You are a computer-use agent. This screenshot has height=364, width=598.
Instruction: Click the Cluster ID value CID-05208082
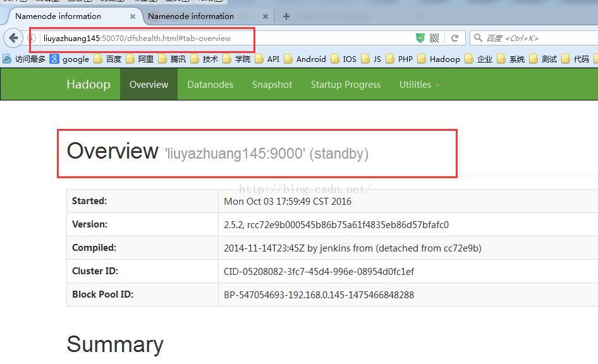pyautogui.click(x=319, y=271)
